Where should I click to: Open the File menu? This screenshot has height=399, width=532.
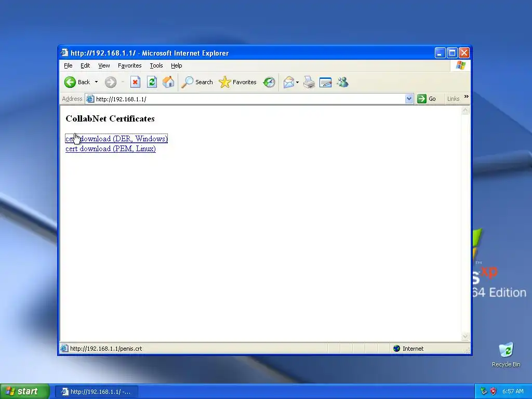point(68,65)
